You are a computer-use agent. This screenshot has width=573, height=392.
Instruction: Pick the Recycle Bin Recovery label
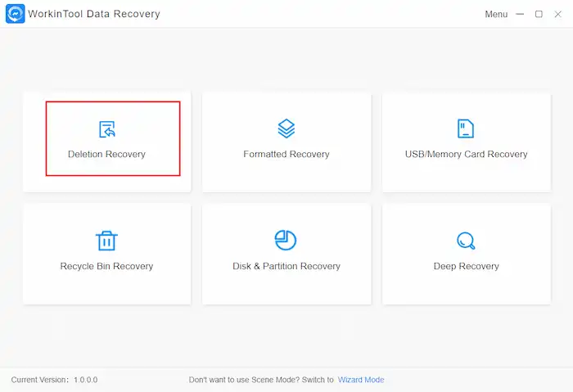106,266
